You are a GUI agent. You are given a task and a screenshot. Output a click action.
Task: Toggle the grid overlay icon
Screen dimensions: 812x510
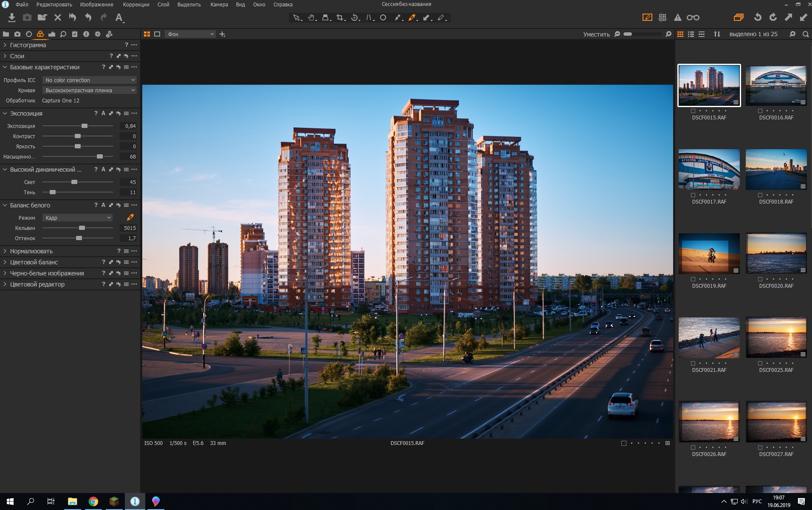tap(662, 17)
